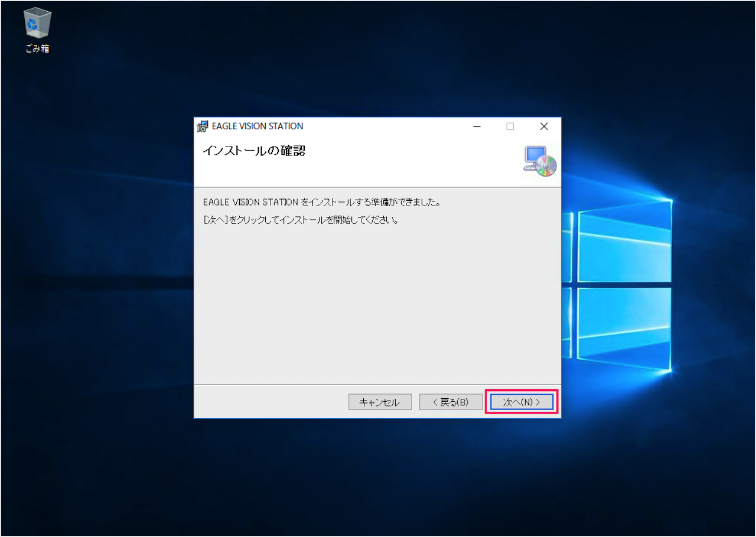Click the greyed-out maximize button of installer
The width and height of the screenshot is (756, 537).
[510, 126]
